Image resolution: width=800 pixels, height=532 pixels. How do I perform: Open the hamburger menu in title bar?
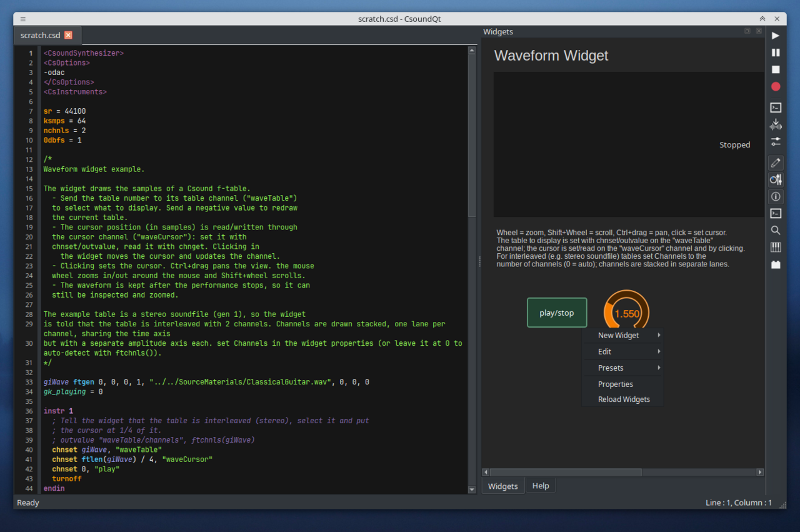[23, 19]
